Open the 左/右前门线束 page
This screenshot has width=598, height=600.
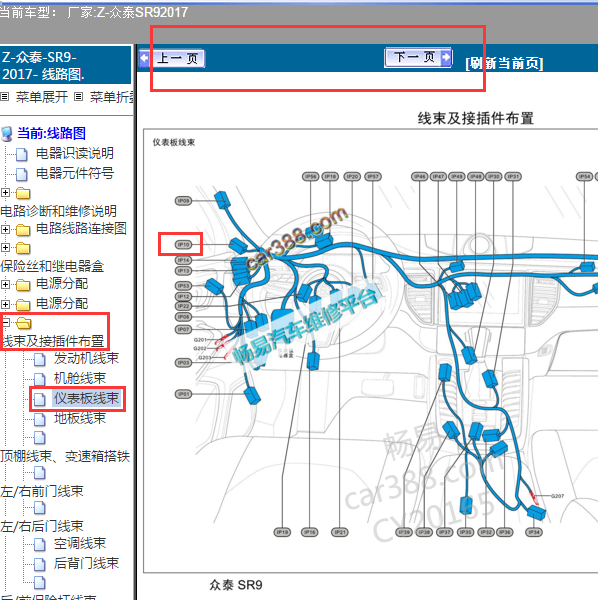tap(42, 491)
